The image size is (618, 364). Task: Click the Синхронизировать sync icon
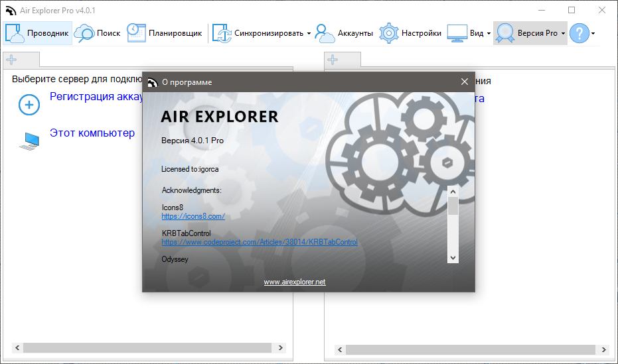222,33
